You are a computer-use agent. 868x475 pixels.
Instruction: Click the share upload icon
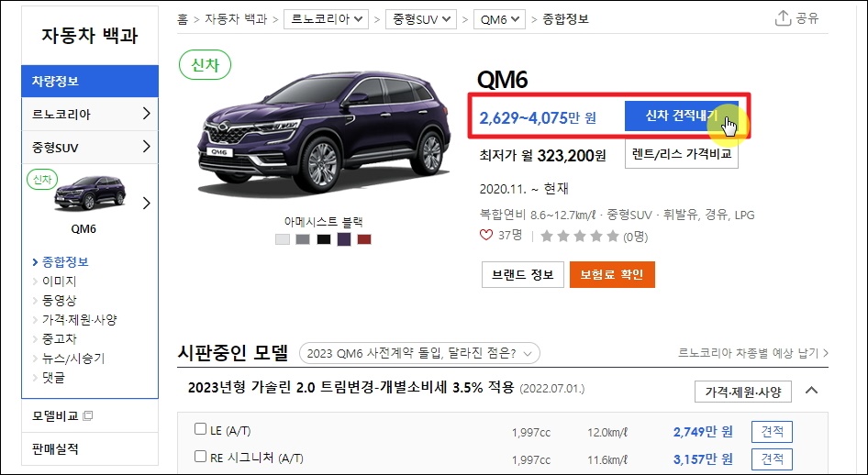(782, 17)
